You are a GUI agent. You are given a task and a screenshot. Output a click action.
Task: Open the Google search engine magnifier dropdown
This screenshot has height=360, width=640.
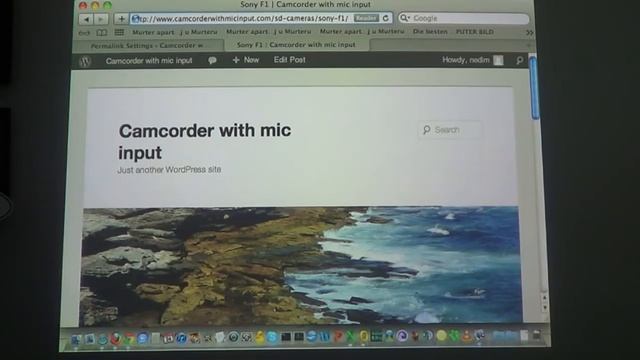[404, 18]
